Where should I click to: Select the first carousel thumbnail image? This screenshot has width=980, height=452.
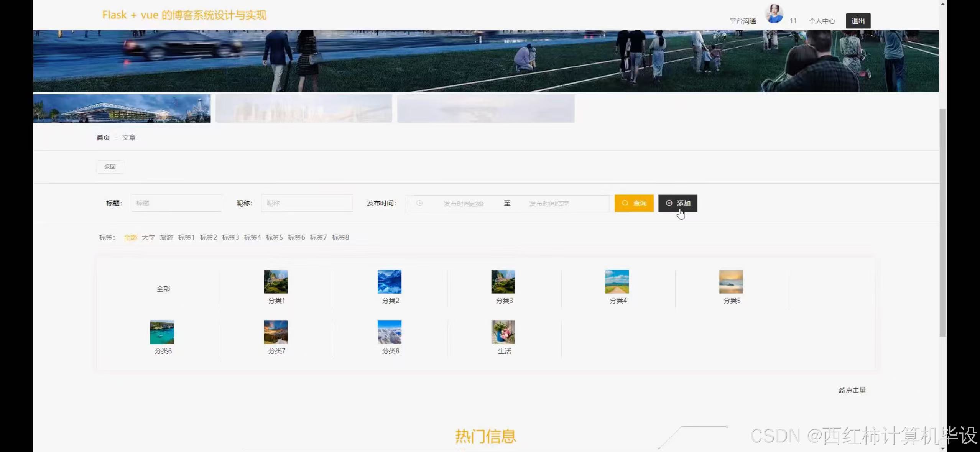122,108
